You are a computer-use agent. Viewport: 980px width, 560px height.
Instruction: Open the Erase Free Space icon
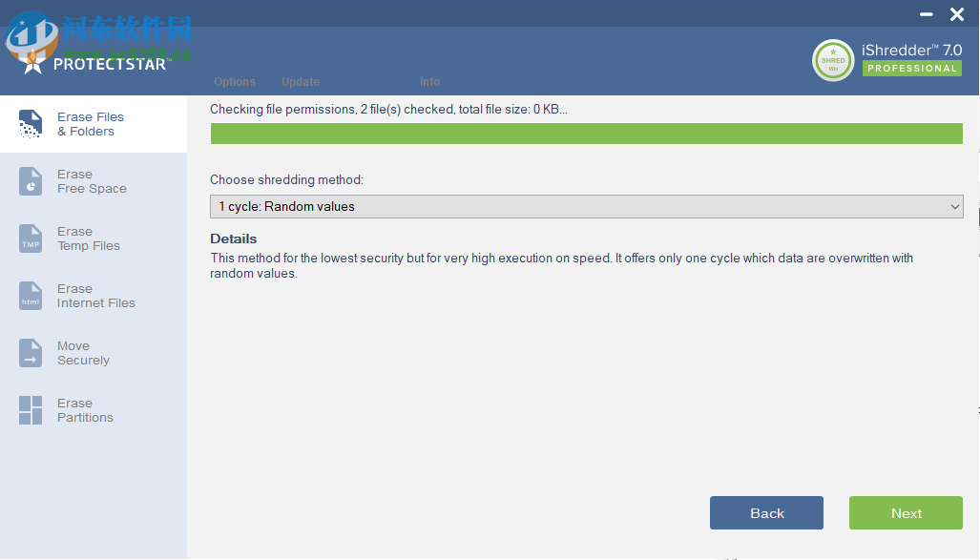coord(31,181)
